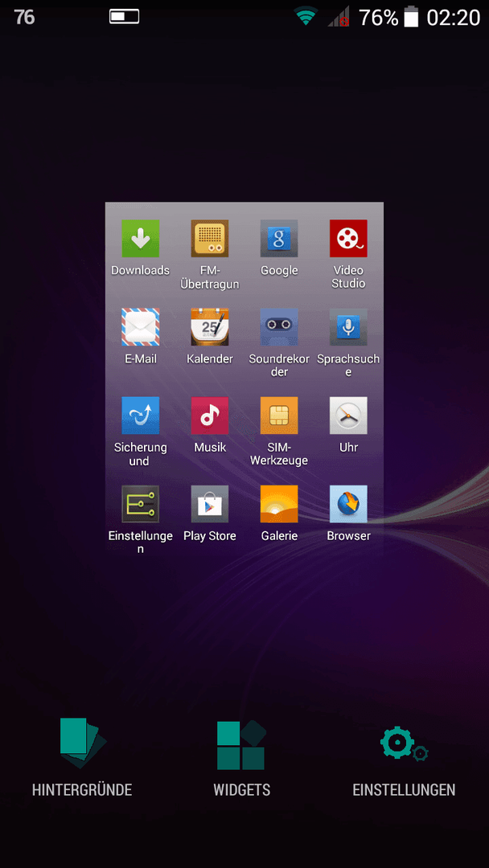This screenshot has height=868, width=489.
Task: Open the Uhr clock app
Action: [348, 416]
